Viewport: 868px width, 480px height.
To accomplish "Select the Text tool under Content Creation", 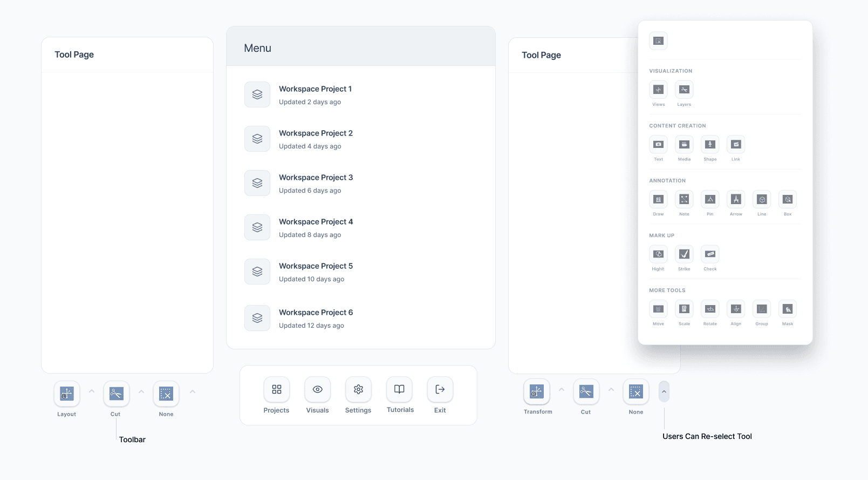I will pos(659,144).
